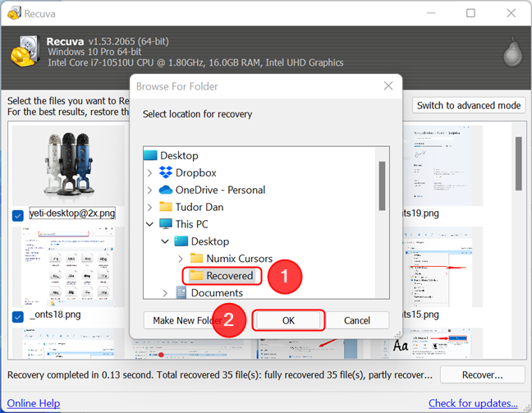The image size is (532, 413).
Task: Select Numix Cursors folder in tree
Action: click(x=239, y=259)
